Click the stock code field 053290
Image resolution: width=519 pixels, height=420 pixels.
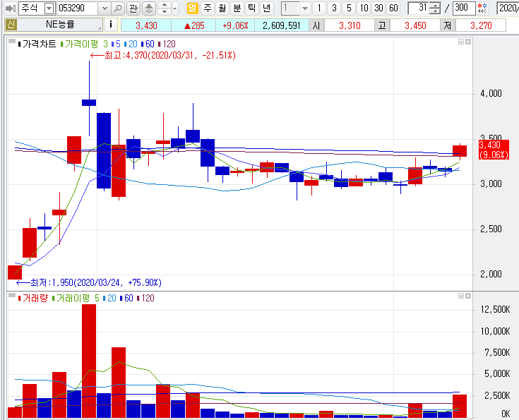point(78,8)
